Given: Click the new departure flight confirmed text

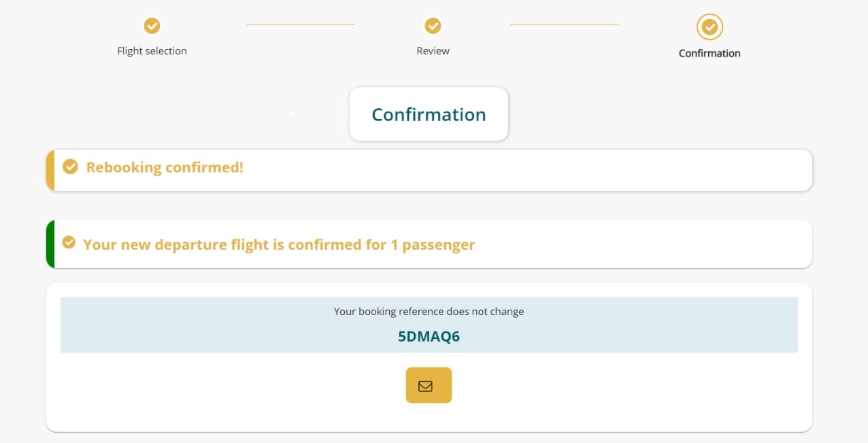Looking at the screenshot, I should (279, 244).
